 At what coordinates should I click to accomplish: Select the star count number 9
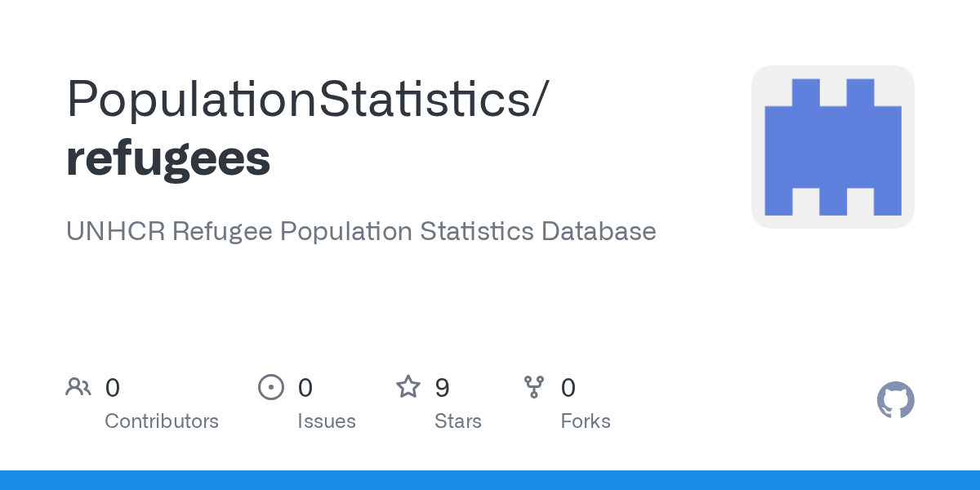point(443,387)
